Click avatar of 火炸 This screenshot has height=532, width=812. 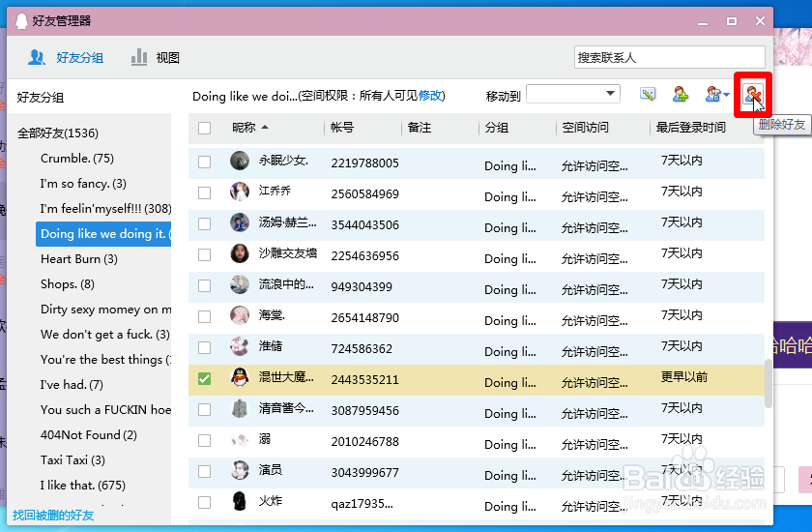[x=240, y=501]
